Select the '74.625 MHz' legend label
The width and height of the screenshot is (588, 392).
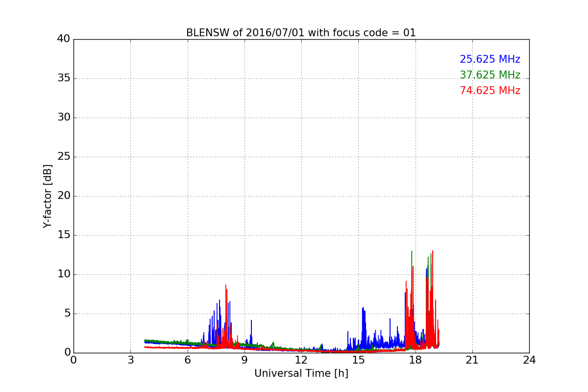pos(490,91)
